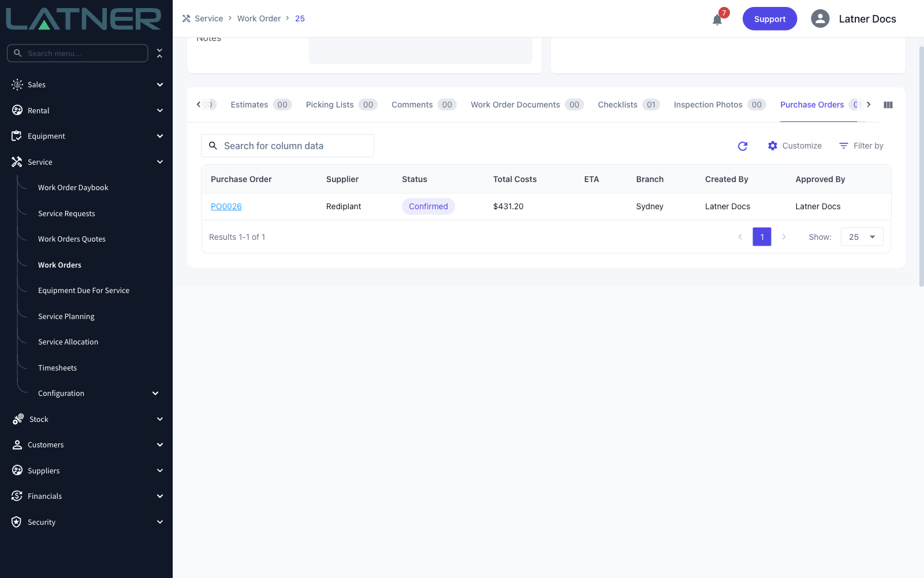This screenshot has height=578, width=924.
Task: Expand the Security menu chevron
Action: point(160,522)
